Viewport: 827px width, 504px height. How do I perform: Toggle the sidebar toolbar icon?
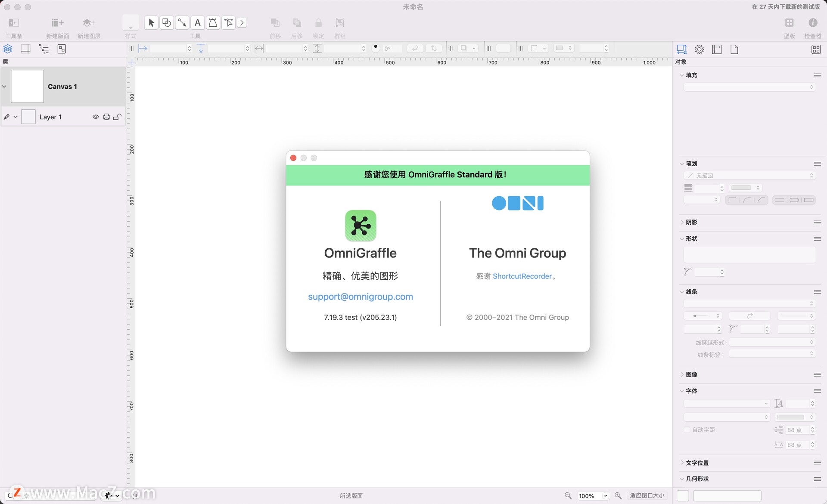14,23
